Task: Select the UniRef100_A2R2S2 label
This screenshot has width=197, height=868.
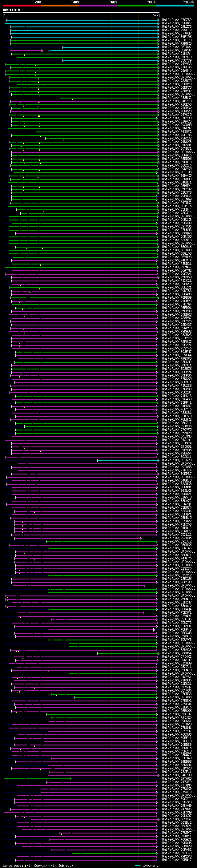Action: [x=177, y=139]
